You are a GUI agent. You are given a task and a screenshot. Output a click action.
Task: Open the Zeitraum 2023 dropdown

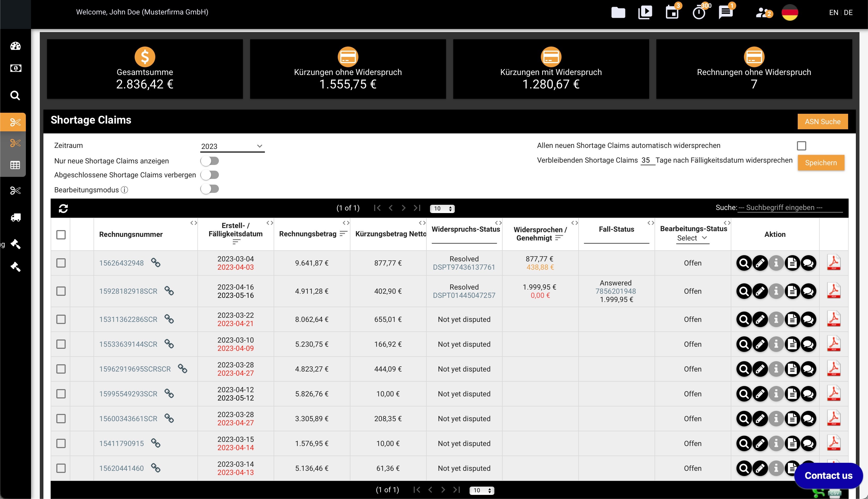(232, 146)
